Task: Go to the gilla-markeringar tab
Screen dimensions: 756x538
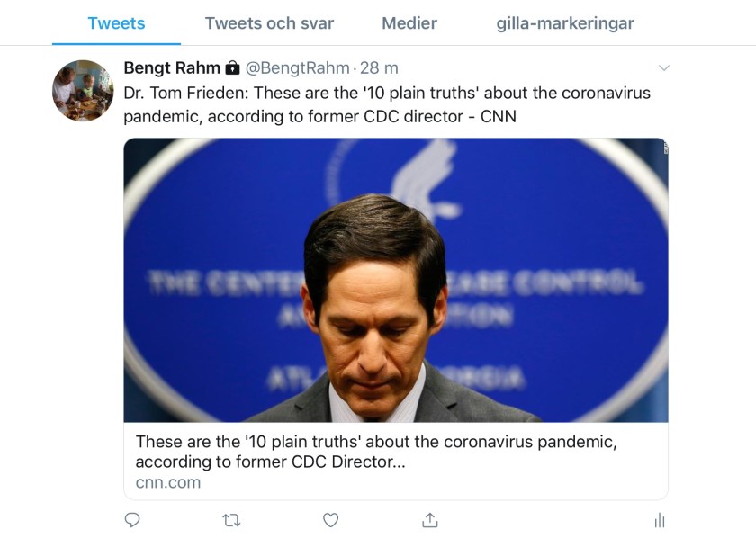Action: [x=565, y=23]
